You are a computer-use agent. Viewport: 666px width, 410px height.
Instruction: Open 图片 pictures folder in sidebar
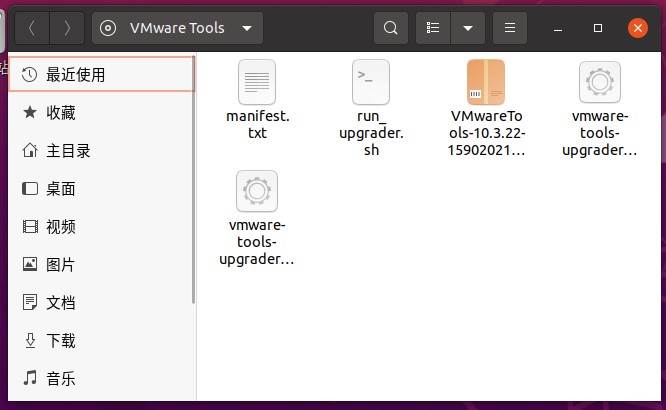60,265
